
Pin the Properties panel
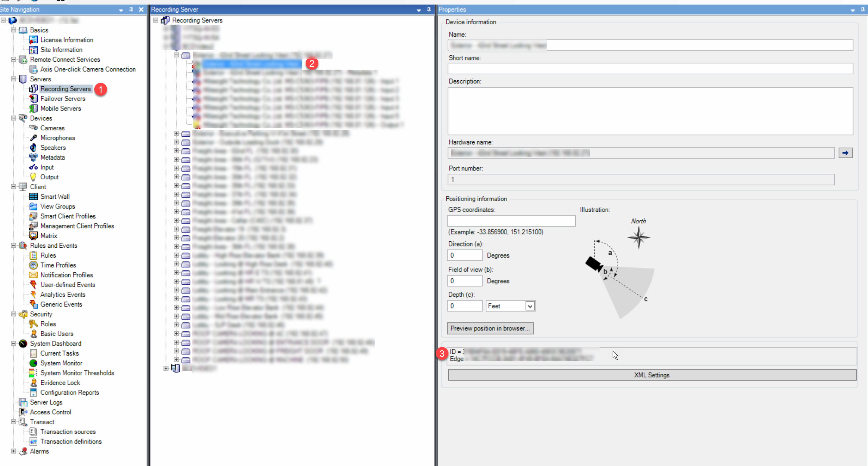[863, 9]
